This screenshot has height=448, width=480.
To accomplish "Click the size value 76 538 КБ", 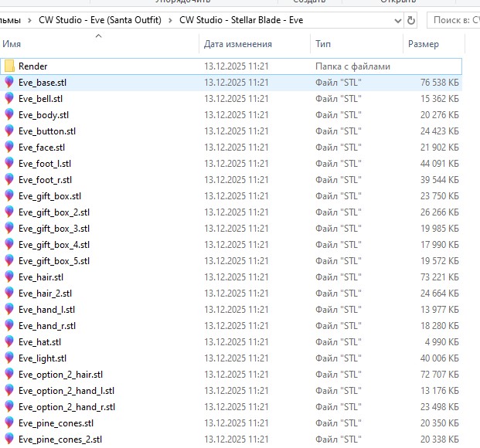I will (439, 83).
